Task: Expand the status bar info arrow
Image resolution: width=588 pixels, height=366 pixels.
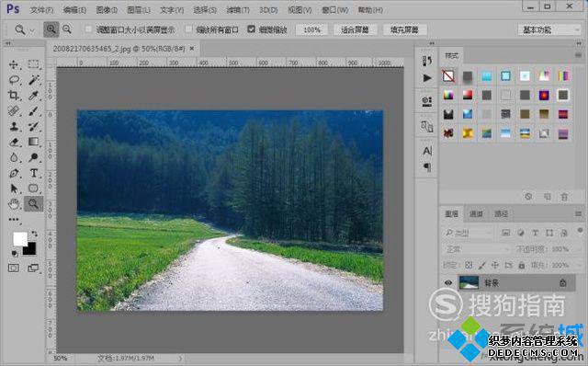Action: click(180, 359)
